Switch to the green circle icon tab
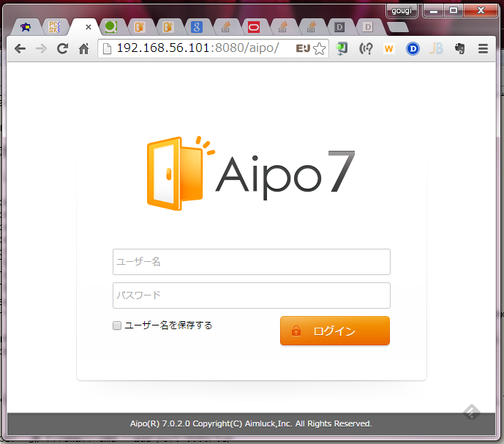The height and width of the screenshot is (444, 504). (111, 27)
